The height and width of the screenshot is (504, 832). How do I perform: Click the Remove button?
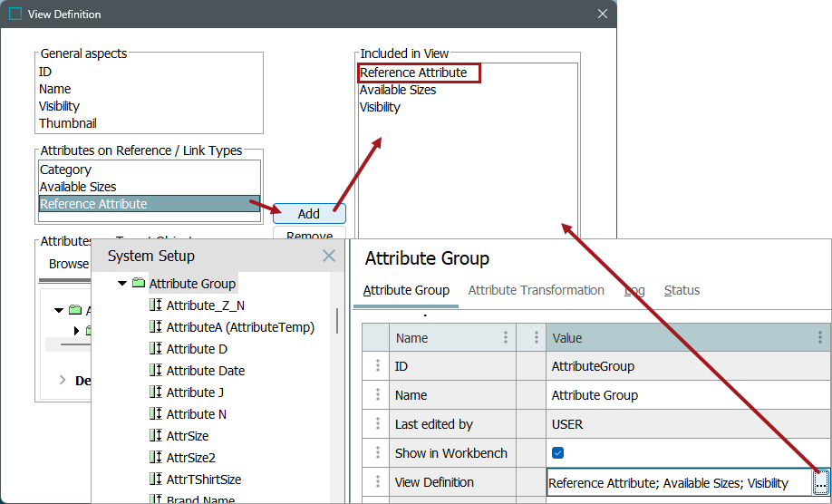309,234
